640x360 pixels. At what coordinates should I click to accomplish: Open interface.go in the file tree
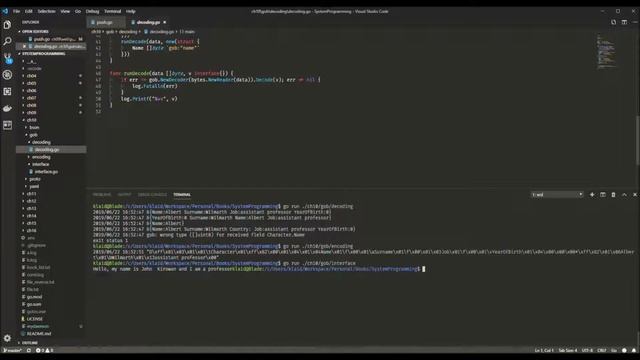[46, 172]
